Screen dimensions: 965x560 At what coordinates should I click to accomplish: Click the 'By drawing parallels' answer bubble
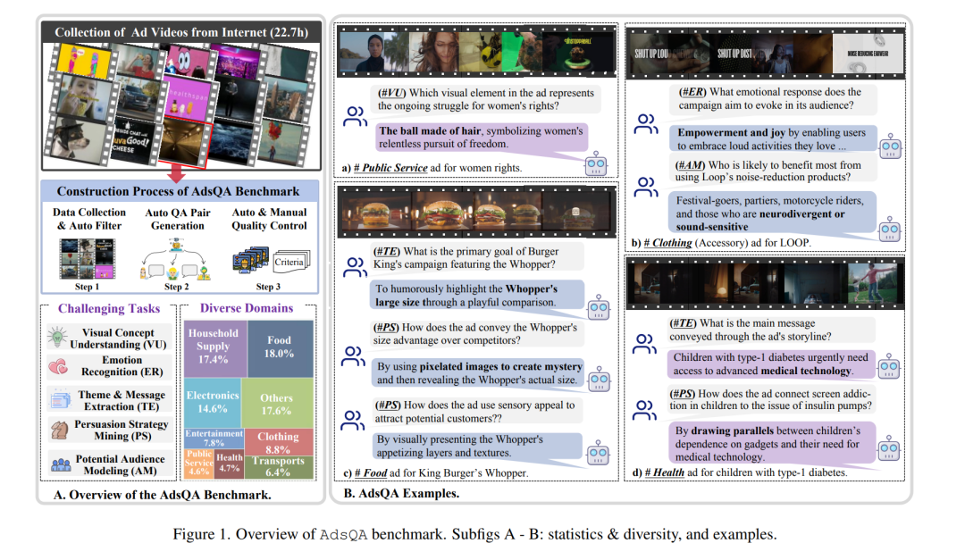(x=772, y=443)
